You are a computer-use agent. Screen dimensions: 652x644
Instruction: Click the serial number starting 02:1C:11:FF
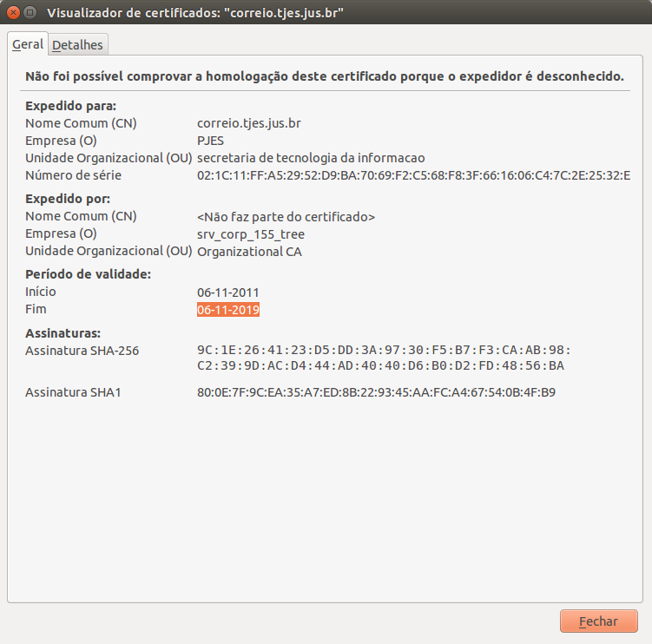tap(414, 175)
